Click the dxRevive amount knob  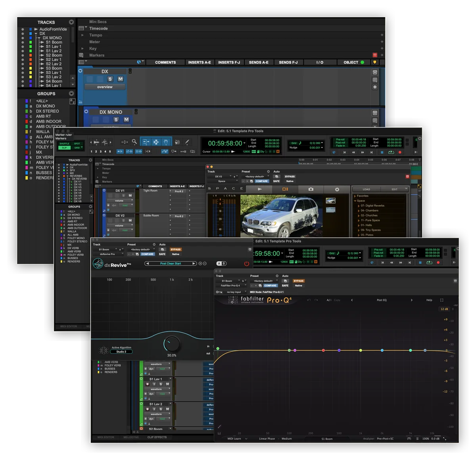[172, 343]
